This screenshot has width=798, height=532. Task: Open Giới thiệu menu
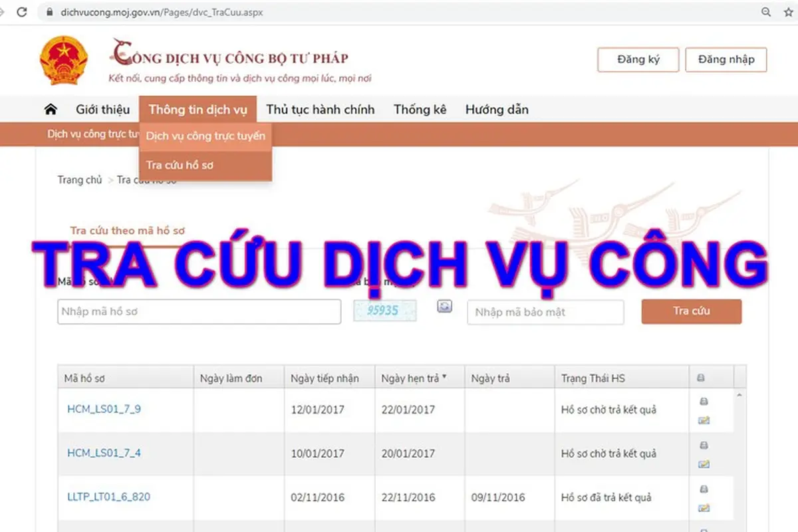(x=102, y=110)
